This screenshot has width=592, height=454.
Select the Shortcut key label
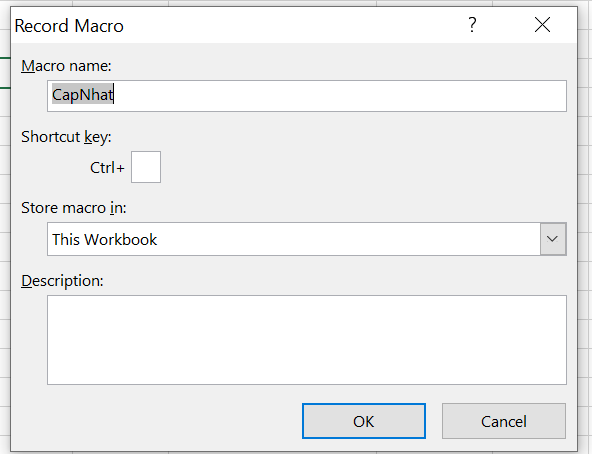(66, 137)
